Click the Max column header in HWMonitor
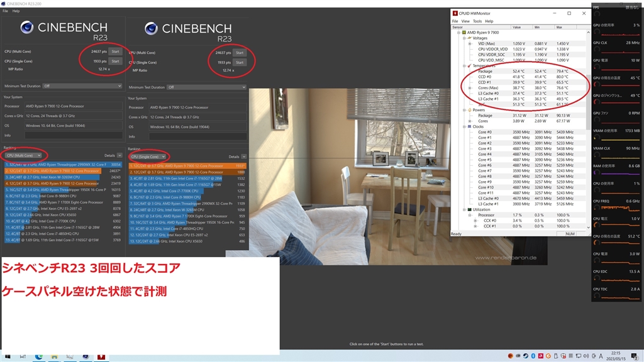 [565, 27]
